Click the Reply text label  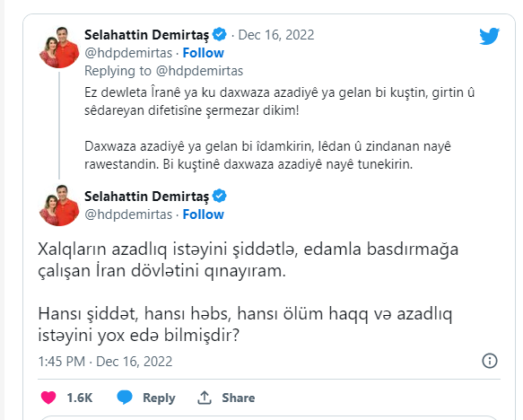click(159, 398)
